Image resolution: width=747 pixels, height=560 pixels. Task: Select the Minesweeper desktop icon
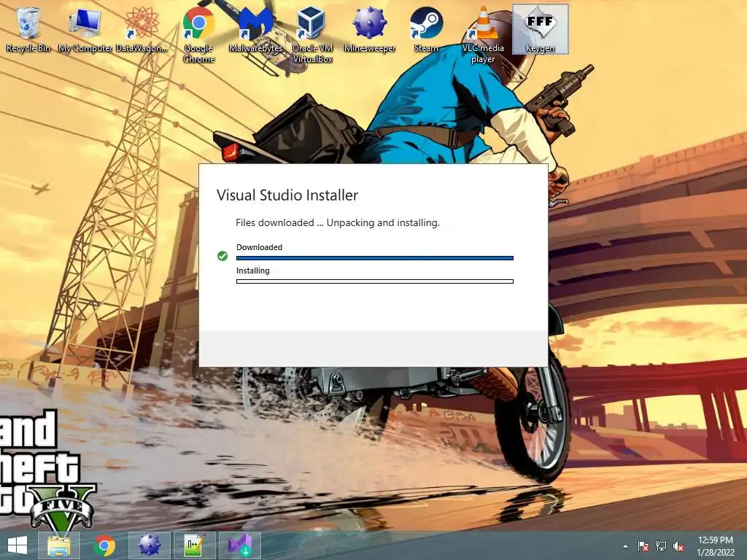[x=370, y=29]
